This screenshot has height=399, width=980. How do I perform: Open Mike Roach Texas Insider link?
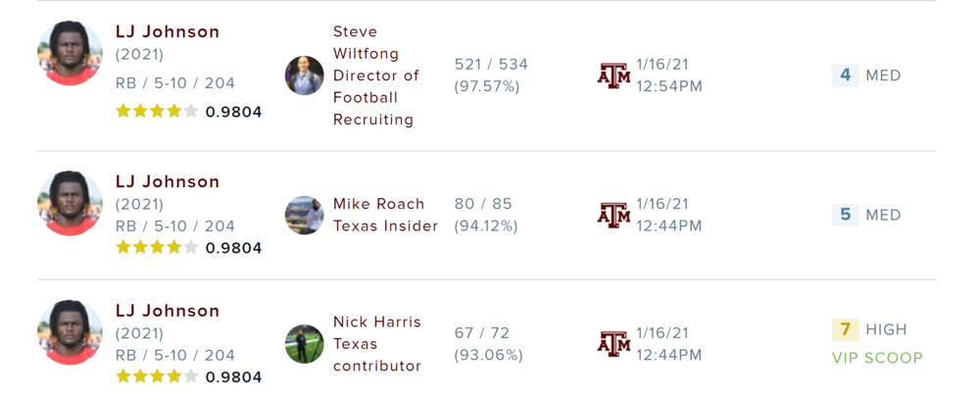[385, 215]
